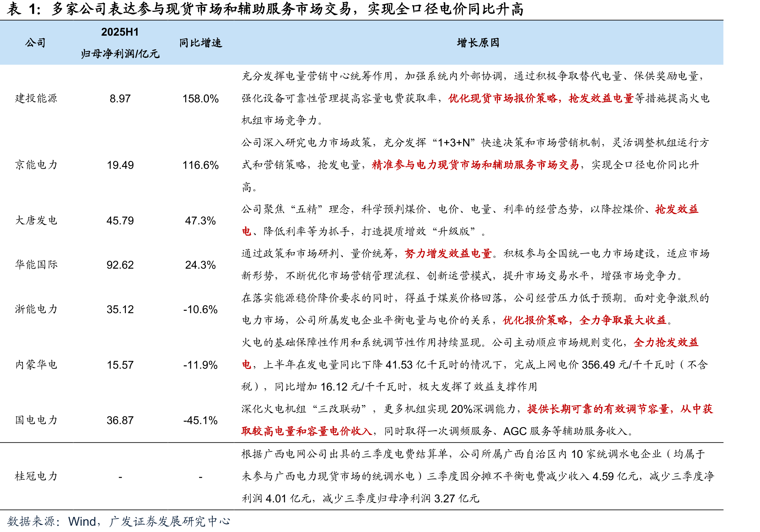Click the -11.9% growth rate cell
Screen dimensions: 760x532
tap(201, 365)
